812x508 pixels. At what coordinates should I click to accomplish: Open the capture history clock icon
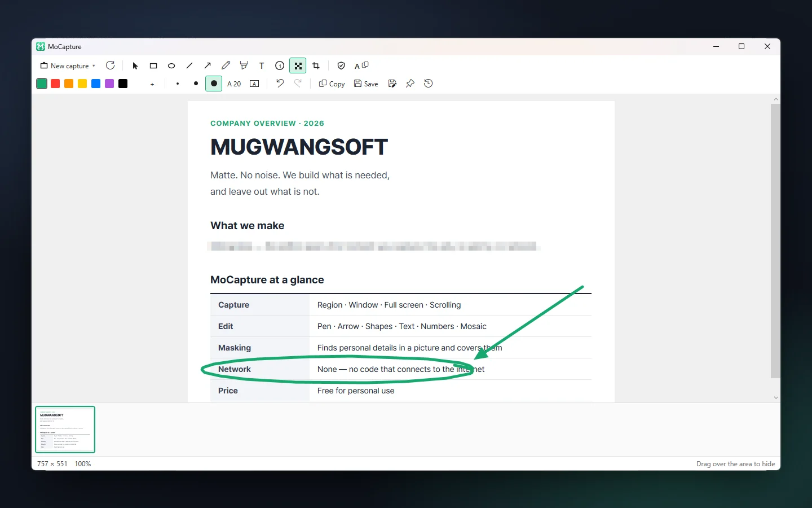click(429, 84)
